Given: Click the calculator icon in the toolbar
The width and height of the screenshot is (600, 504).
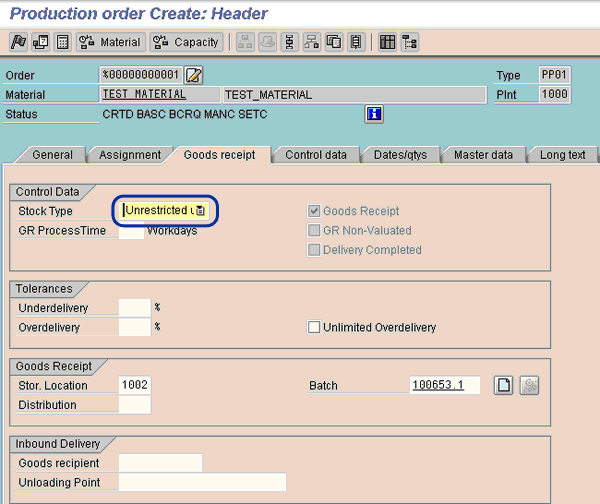Looking at the screenshot, I should (62, 42).
